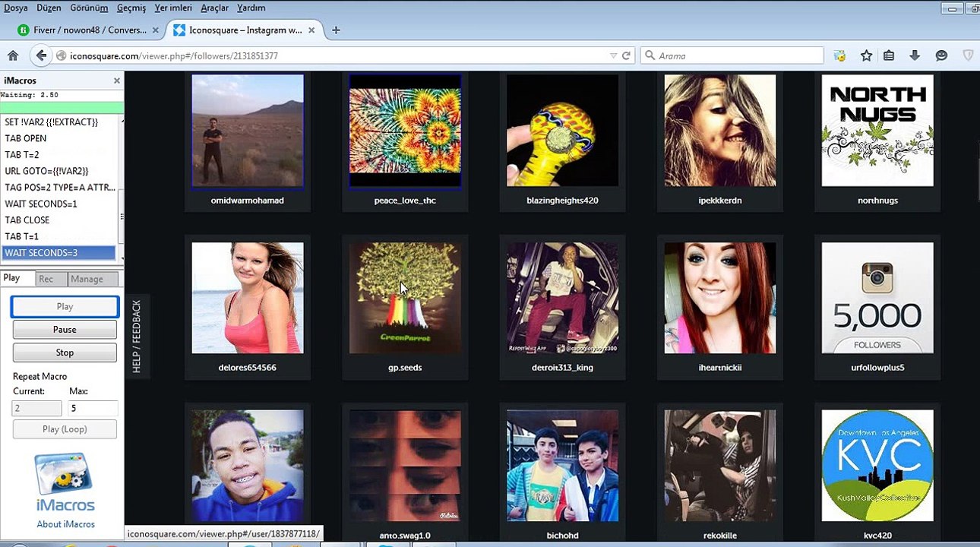Close the Fiverr tab
Image resolution: width=980 pixels, height=547 pixels.
coord(156,30)
